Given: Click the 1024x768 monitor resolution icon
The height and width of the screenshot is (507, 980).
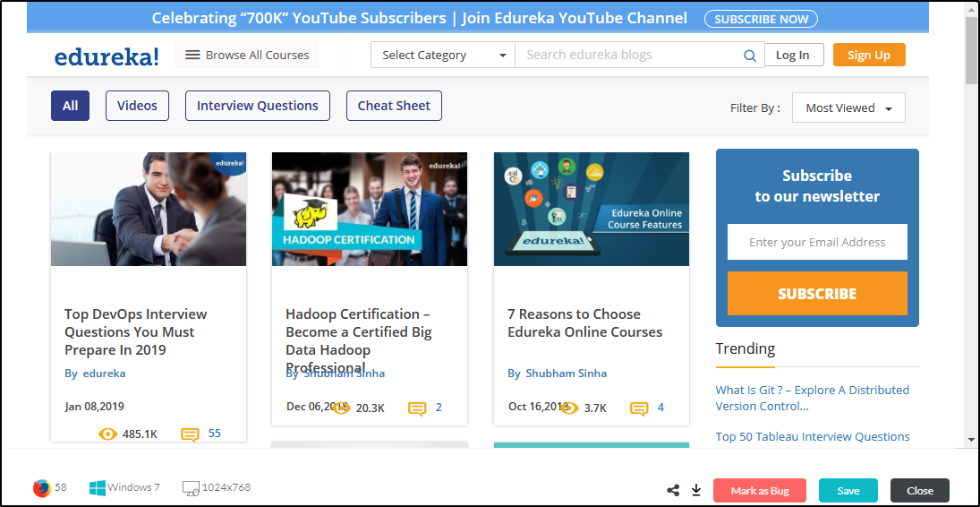Looking at the screenshot, I should tap(191, 488).
